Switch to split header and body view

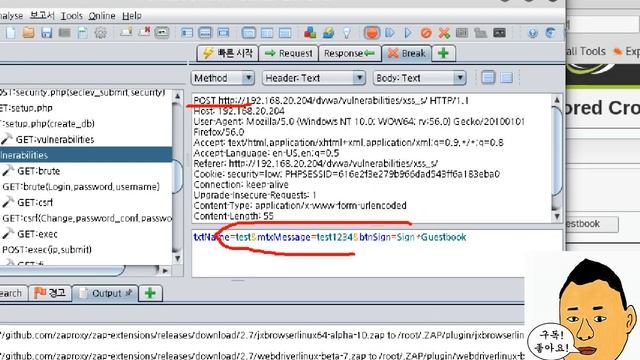tap(488, 78)
